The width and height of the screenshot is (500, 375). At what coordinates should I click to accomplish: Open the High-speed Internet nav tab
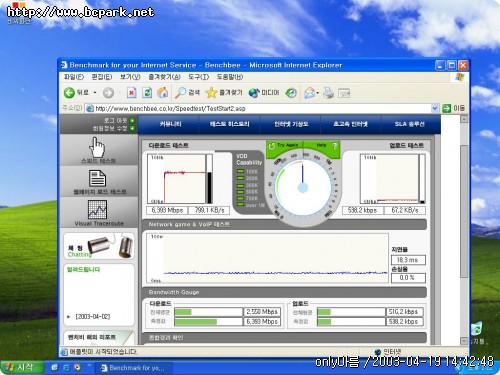tap(350, 124)
